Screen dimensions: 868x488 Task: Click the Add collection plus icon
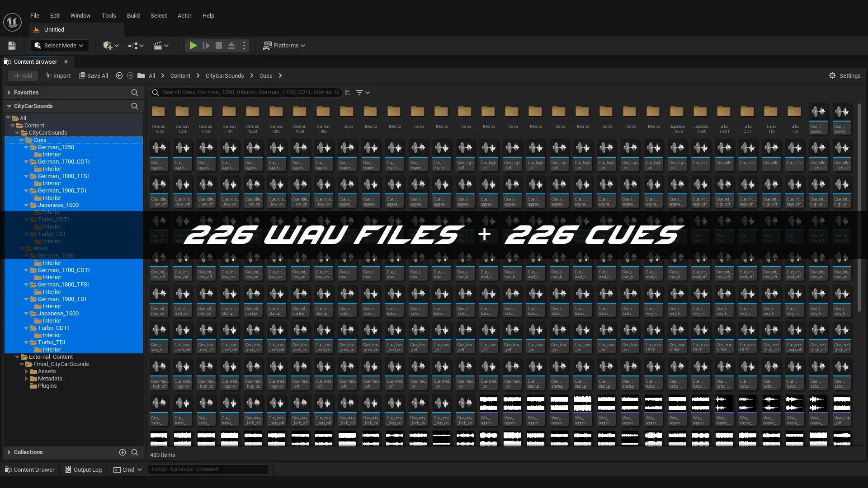[122, 452]
